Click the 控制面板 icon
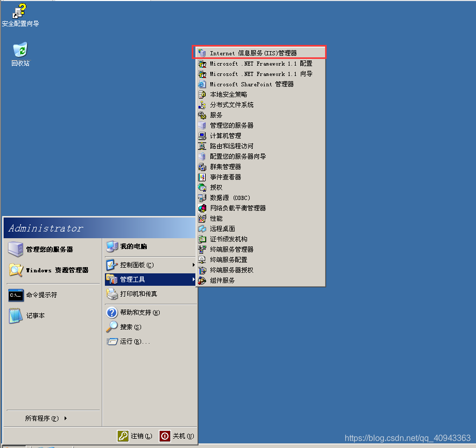476x448 pixels. click(112, 265)
